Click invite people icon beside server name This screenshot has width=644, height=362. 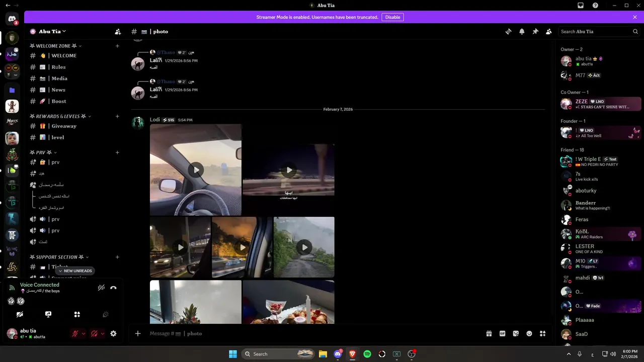pos(118,31)
